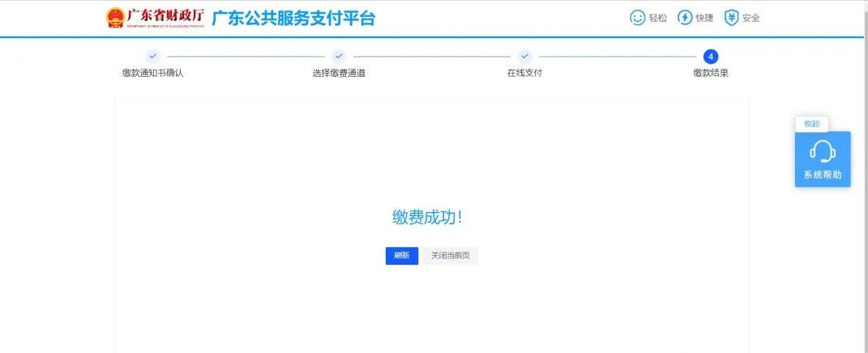Click the 选择缴费通道 step label
The image size is (868, 353).
point(339,73)
